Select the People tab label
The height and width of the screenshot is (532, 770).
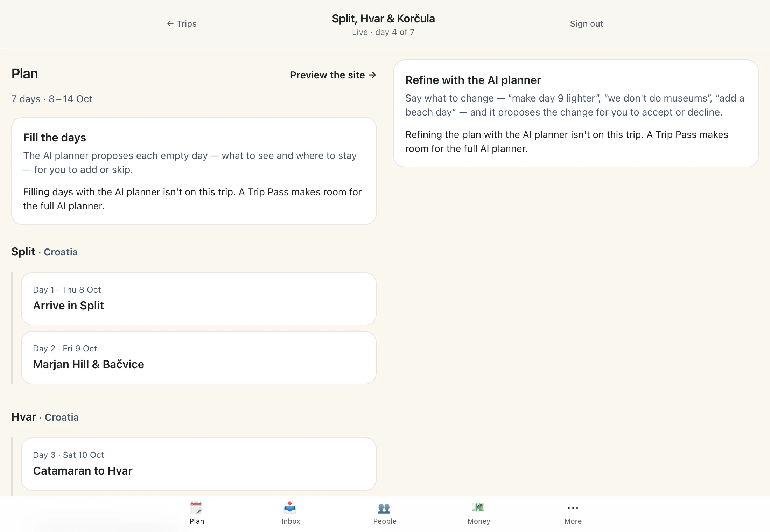pyautogui.click(x=385, y=521)
